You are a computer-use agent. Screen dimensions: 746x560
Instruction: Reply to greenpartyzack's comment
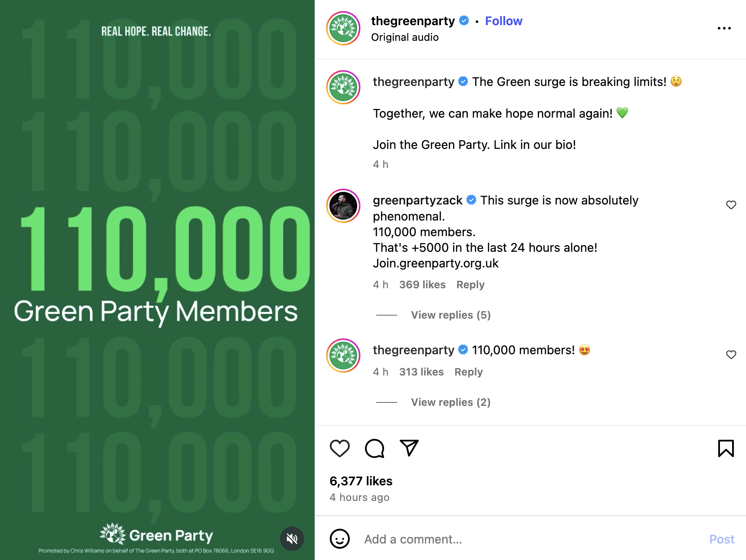coord(470,285)
